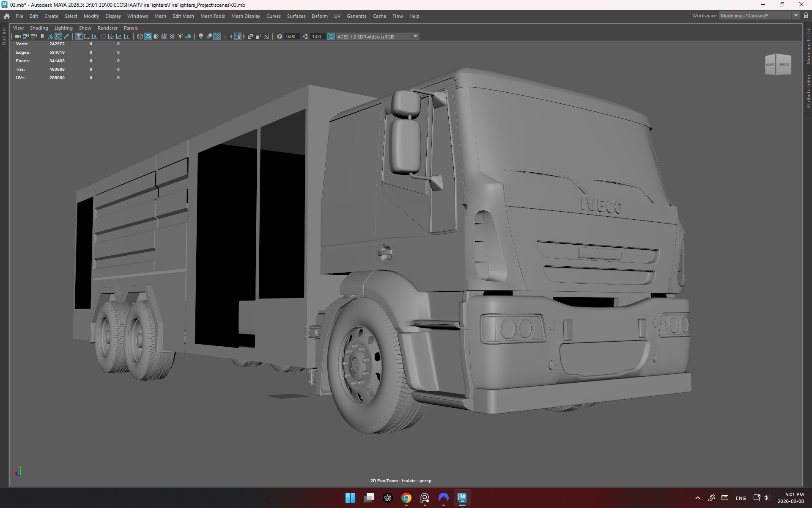
Task: Open the Mesh Tools menu
Action: point(212,16)
